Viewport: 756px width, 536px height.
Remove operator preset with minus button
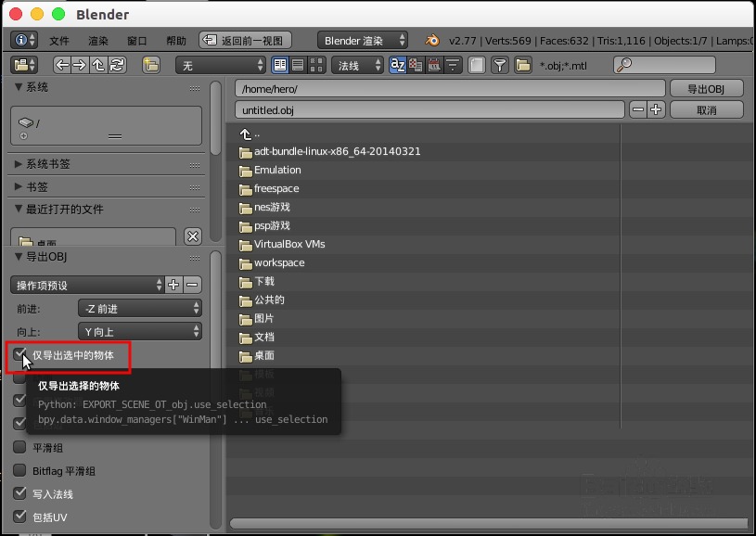(192, 285)
